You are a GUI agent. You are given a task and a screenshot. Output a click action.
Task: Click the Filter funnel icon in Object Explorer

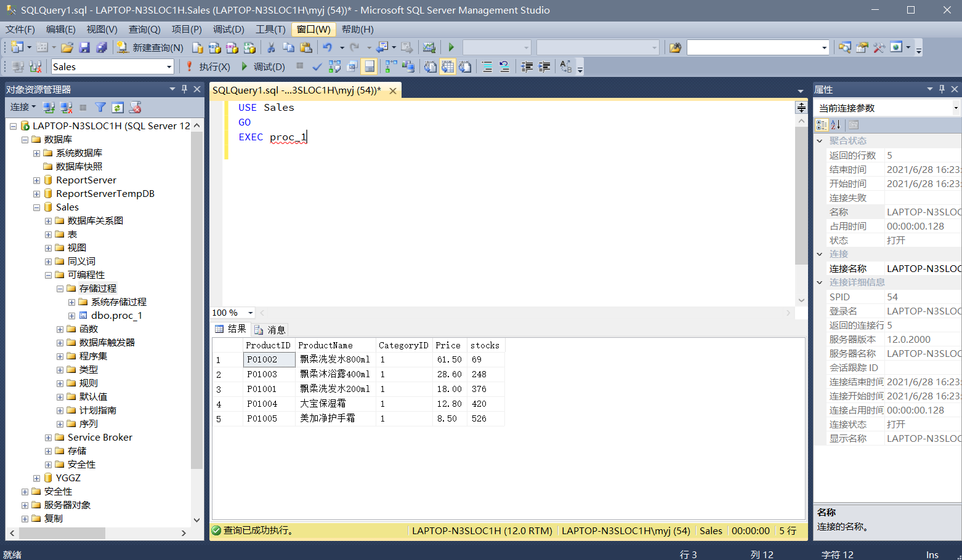click(100, 108)
